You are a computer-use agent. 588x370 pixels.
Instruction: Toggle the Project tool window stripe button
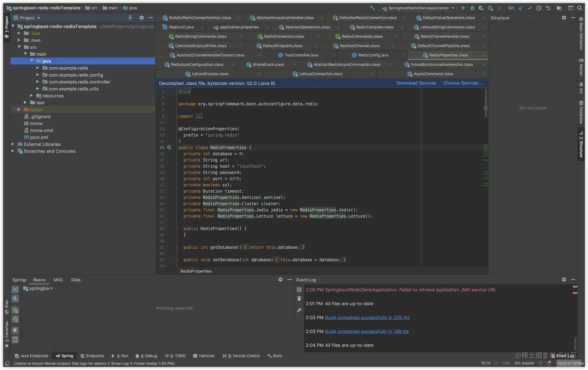(x=7, y=27)
